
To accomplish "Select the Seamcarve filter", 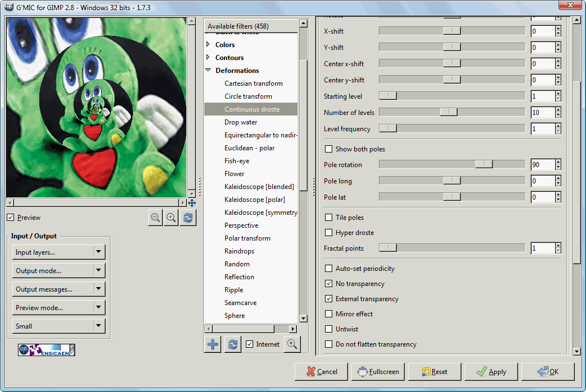I will 240,303.
